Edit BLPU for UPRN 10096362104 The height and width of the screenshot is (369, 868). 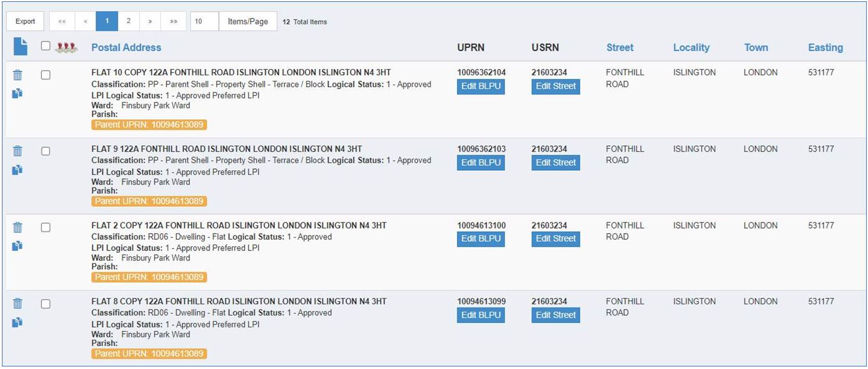[x=481, y=86]
